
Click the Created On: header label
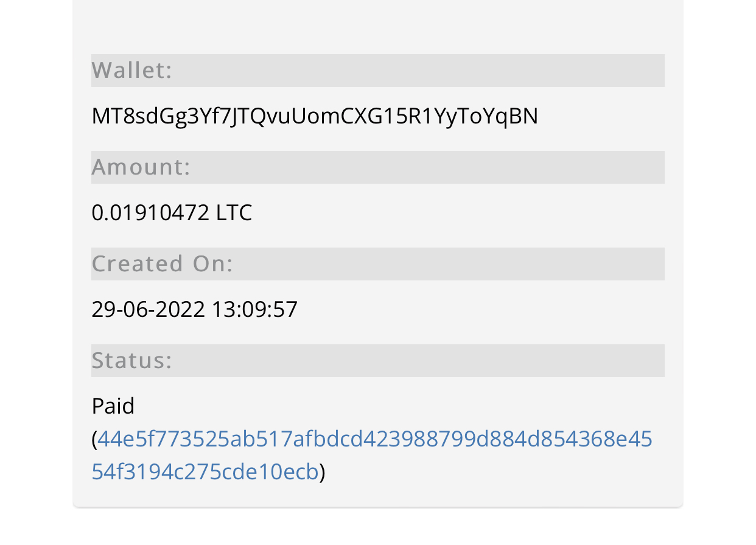162,263
